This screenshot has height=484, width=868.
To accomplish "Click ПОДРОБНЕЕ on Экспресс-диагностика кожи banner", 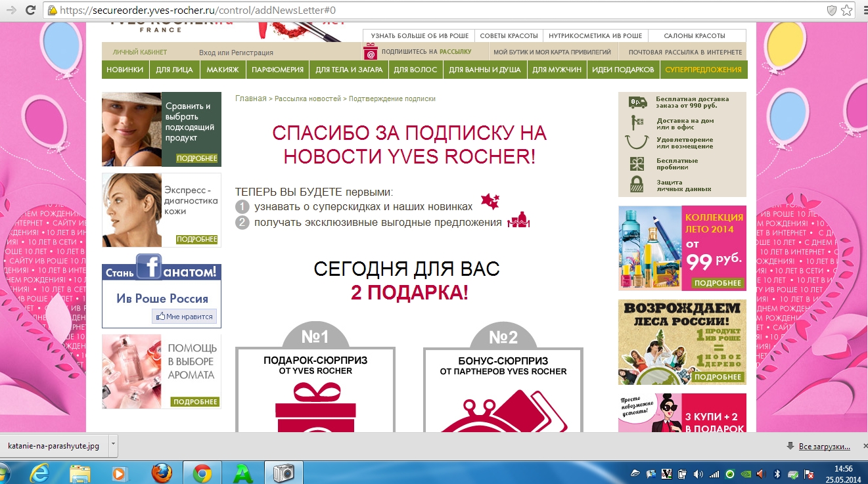I will 197,240.
